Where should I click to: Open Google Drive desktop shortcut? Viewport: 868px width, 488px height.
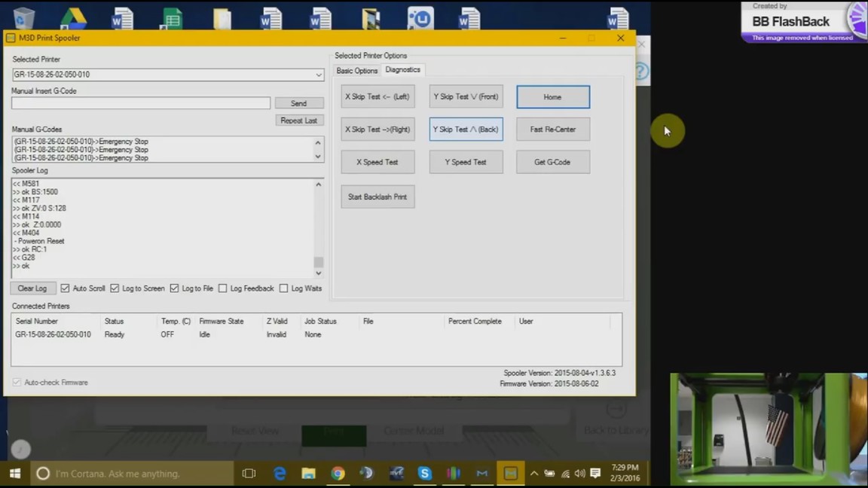coord(73,18)
